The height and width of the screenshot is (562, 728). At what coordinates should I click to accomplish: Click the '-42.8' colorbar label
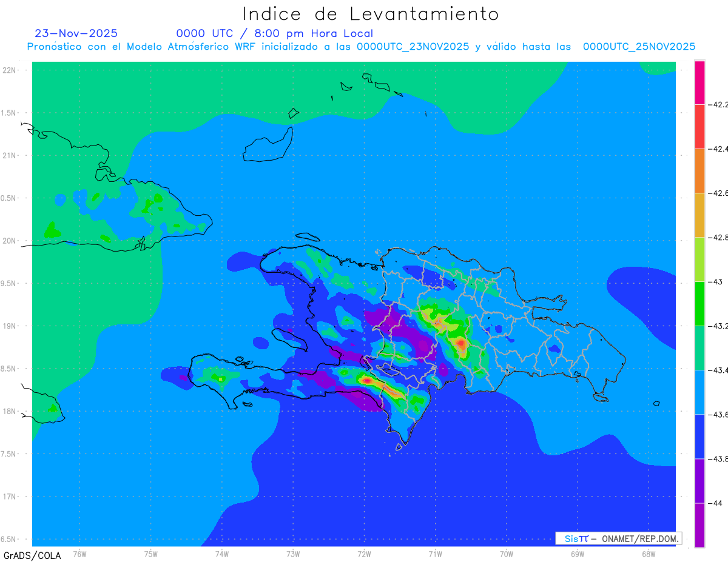point(718,237)
